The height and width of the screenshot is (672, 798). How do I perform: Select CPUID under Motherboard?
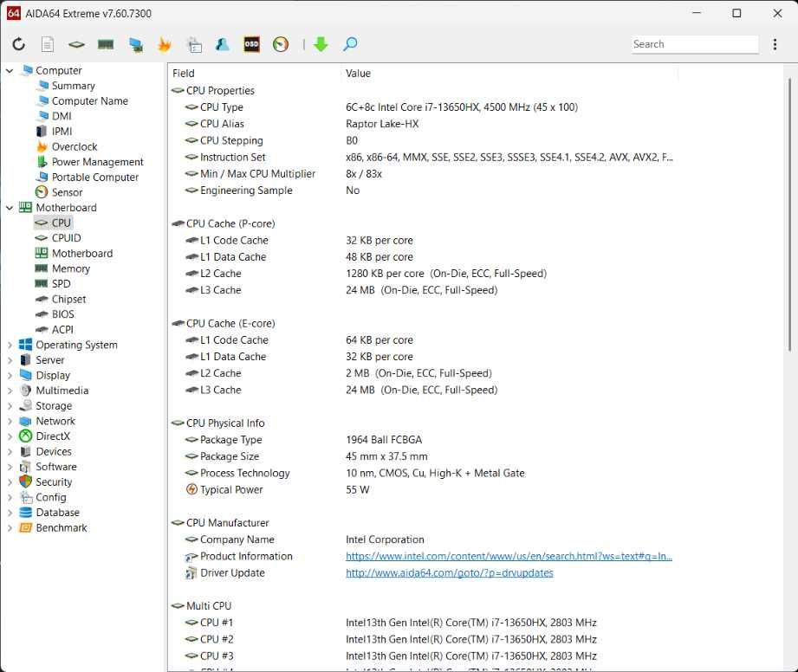point(66,238)
